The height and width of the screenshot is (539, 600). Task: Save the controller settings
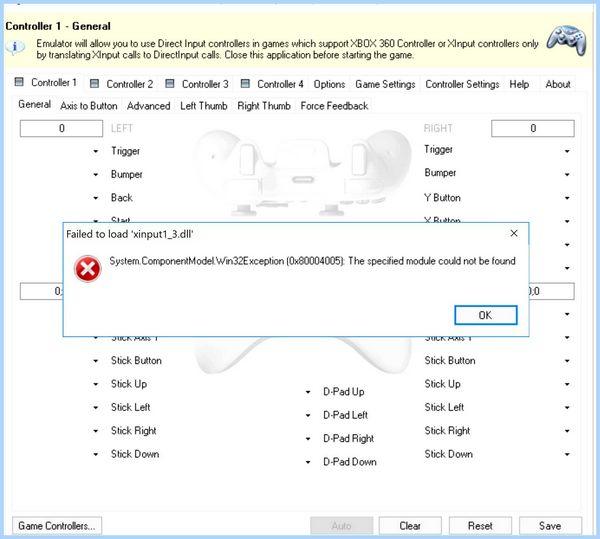click(550, 526)
